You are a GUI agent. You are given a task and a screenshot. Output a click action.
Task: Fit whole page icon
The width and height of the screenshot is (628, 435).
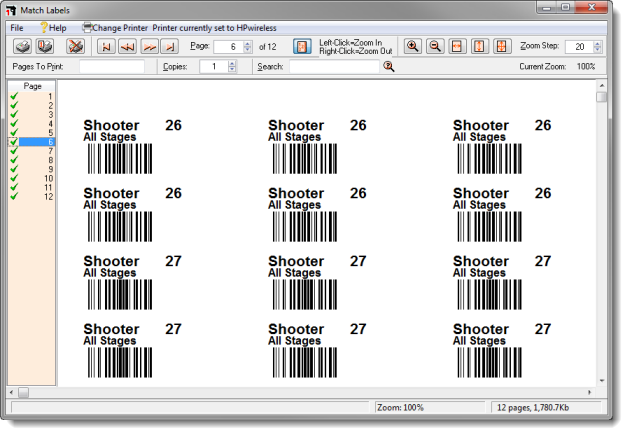(501, 46)
